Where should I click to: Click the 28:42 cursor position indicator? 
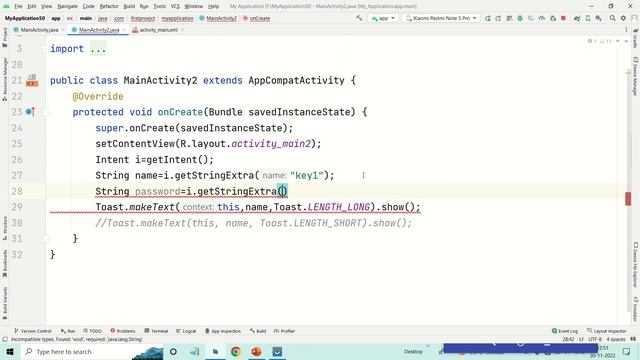[x=568, y=340]
